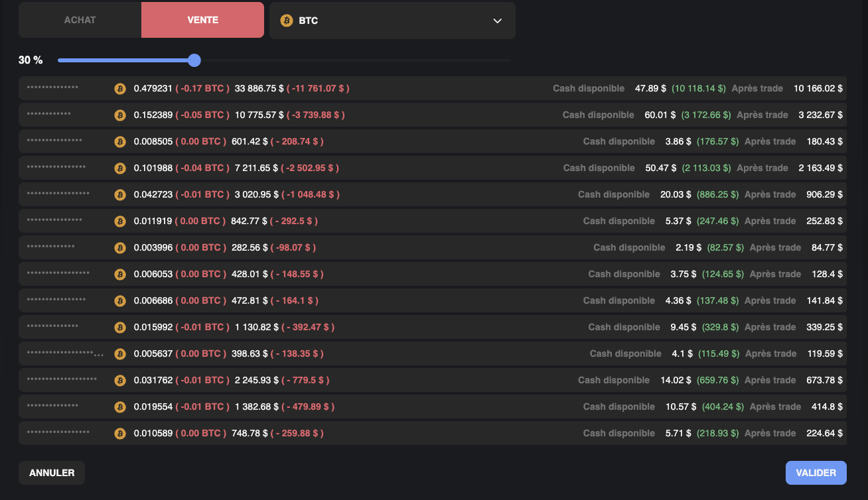Click the BTC icon on the 0.152389 row
868x500 pixels.
(x=120, y=115)
